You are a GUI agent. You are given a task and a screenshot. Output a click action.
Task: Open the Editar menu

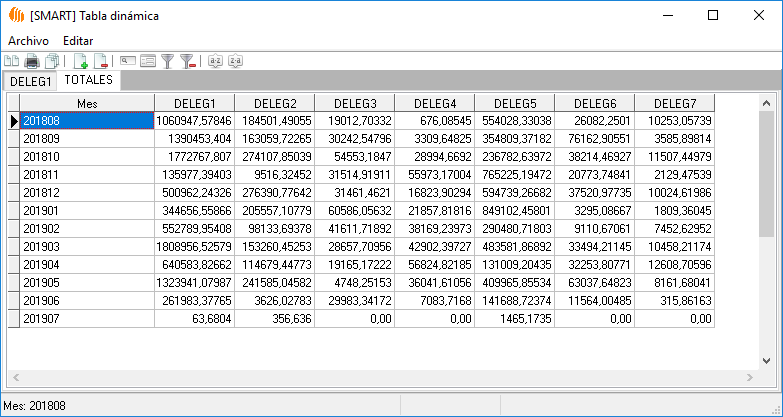pos(78,40)
